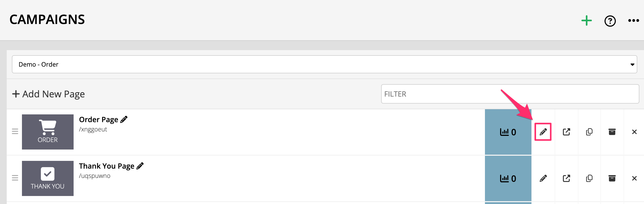This screenshot has width=644, height=204.
Task: Rename Order Page with pencil beside title
Action: tap(124, 119)
